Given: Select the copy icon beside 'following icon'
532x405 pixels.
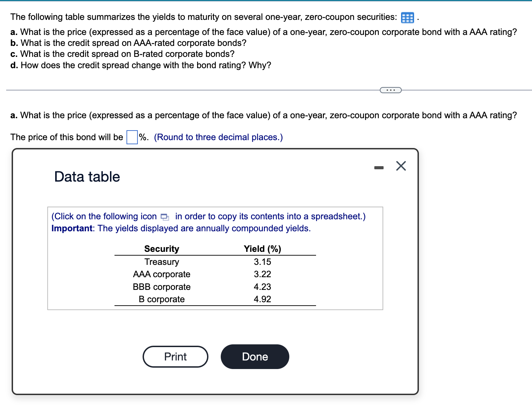Looking at the screenshot, I should tap(165, 217).
